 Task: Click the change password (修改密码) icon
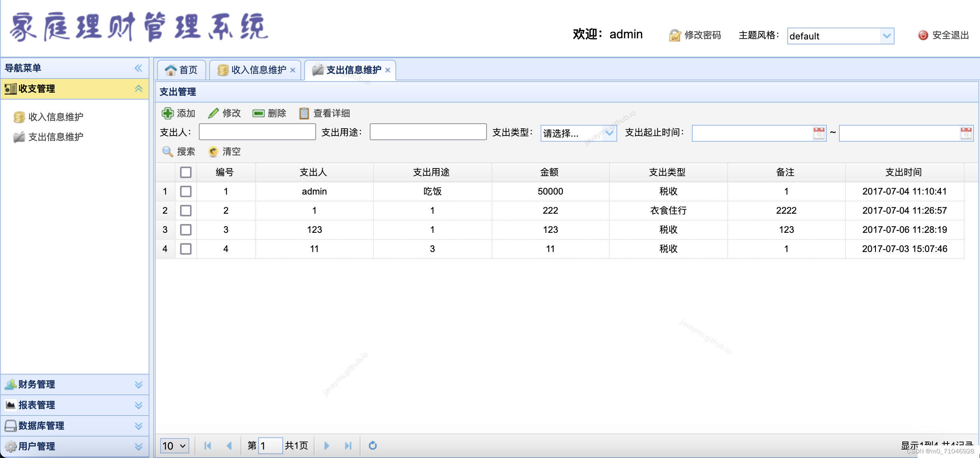(675, 35)
